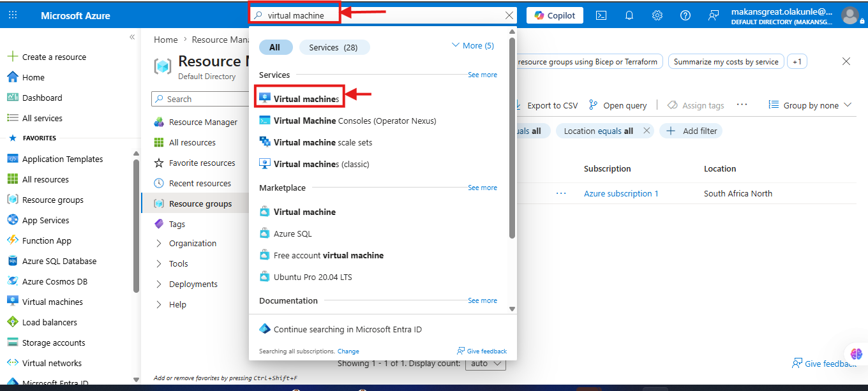Image resolution: width=868 pixels, height=391 pixels.
Task: Open the Group by none dropdown
Action: [x=811, y=105]
